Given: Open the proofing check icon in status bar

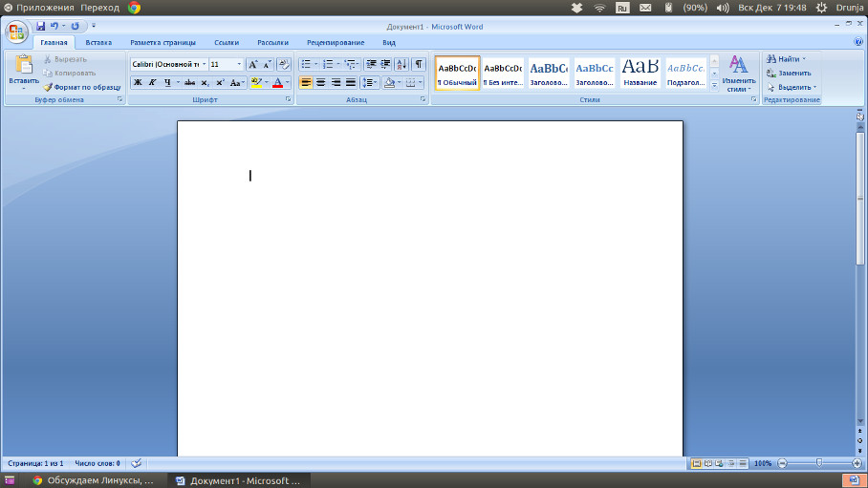Looking at the screenshot, I should (x=136, y=463).
